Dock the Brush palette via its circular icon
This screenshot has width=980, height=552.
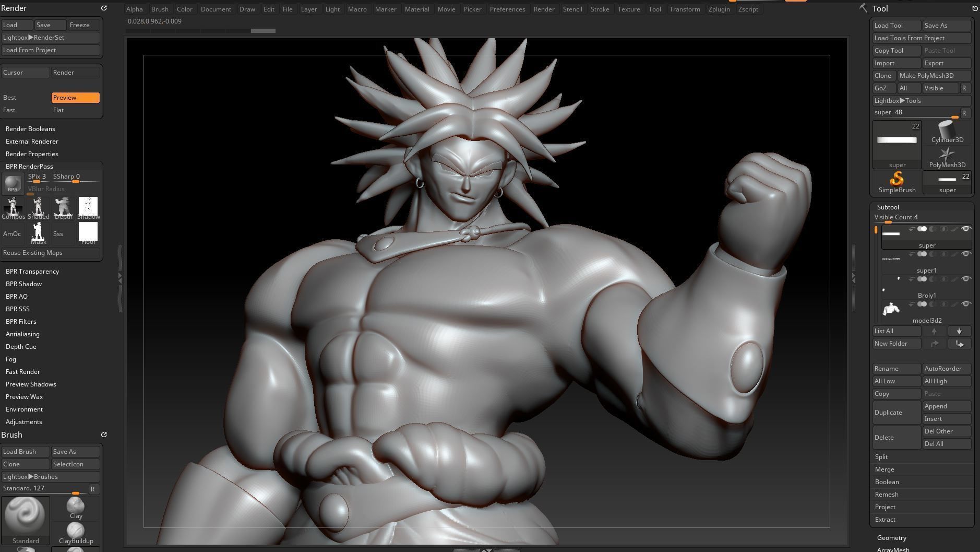coord(104,434)
